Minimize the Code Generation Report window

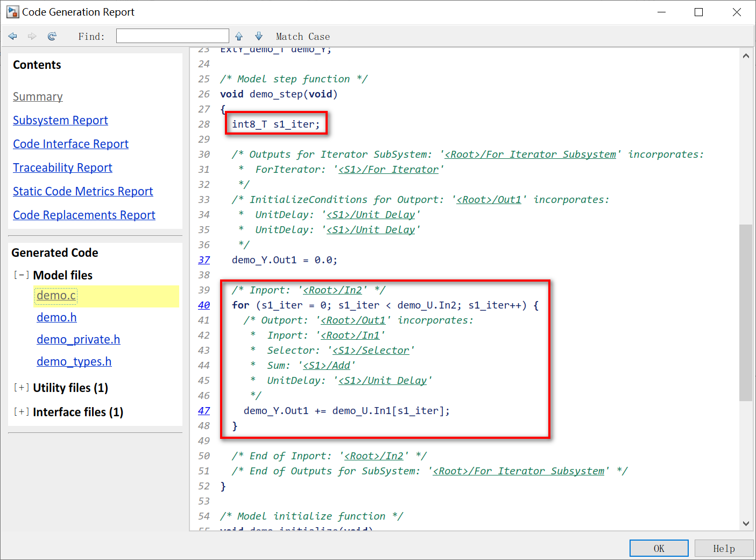[662, 12]
